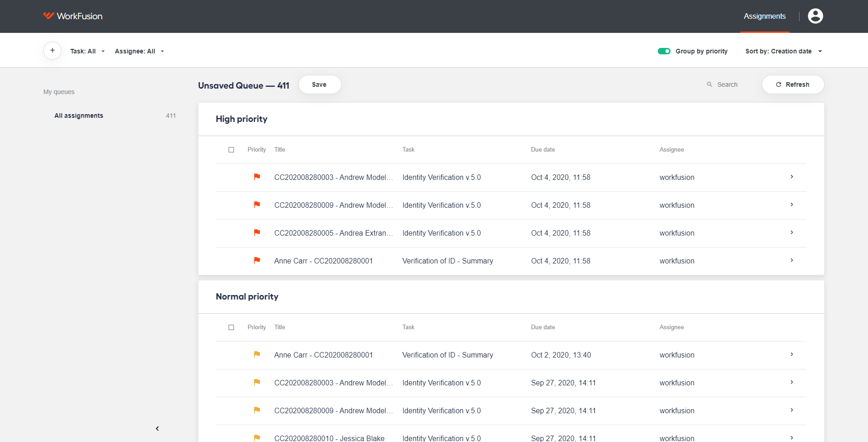Open the user account profile icon
Image resolution: width=868 pixels, height=442 pixels.
coord(815,16)
